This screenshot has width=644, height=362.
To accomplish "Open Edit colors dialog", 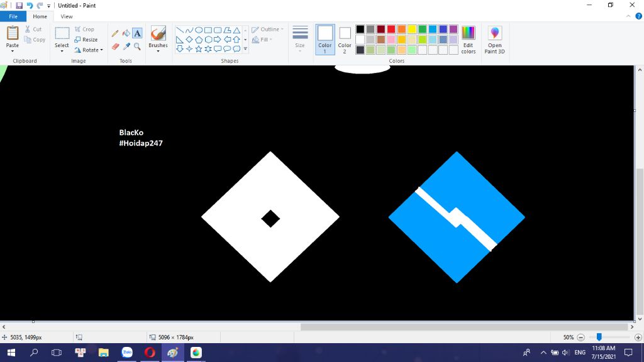I will click(x=468, y=40).
